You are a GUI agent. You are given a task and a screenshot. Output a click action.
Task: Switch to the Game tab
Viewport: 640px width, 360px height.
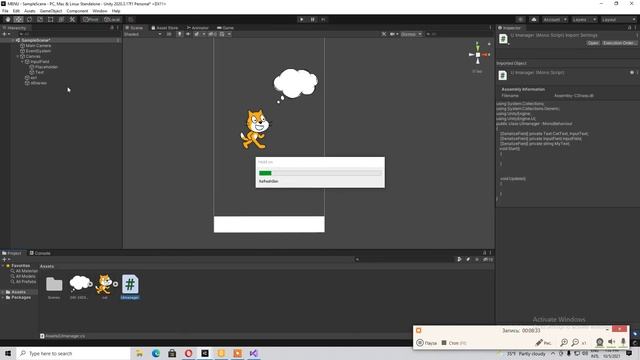pos(225,28)
